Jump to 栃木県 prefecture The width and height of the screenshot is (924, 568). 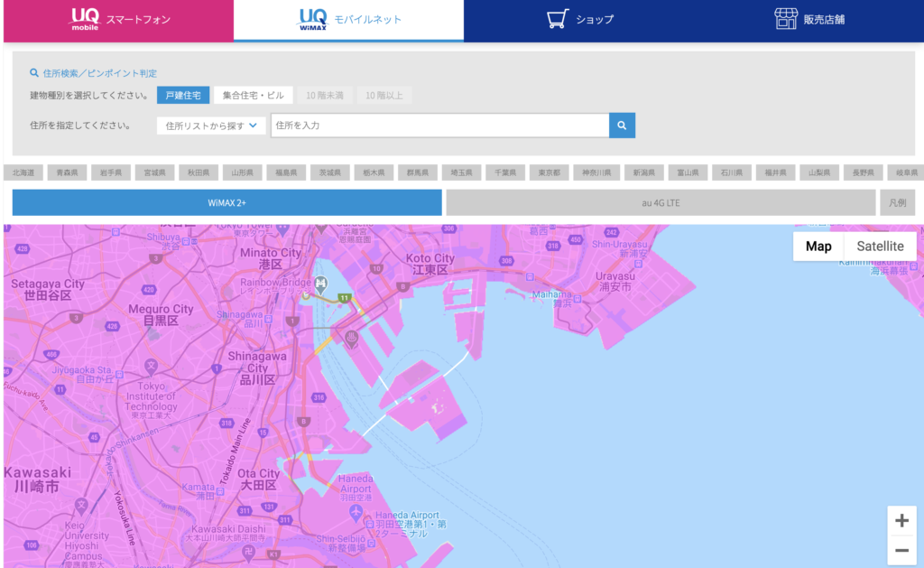pyautogui.click(x=374, y=172)
